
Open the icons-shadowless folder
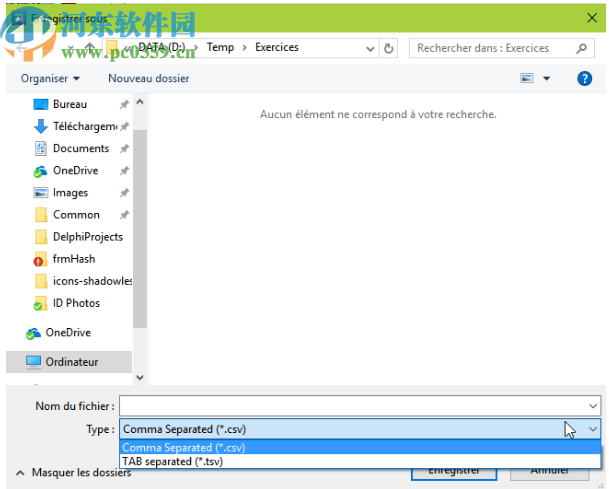(92, 281)
